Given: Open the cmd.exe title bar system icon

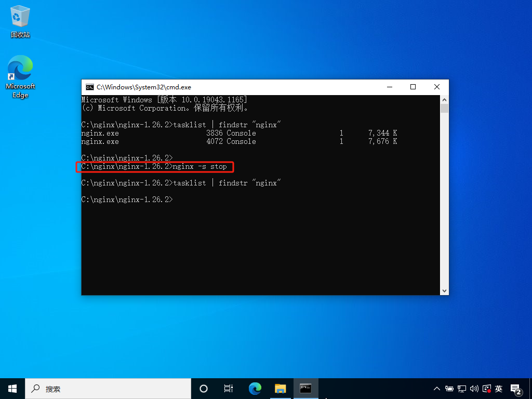Looking at the screenshot, I should point(89,87).
